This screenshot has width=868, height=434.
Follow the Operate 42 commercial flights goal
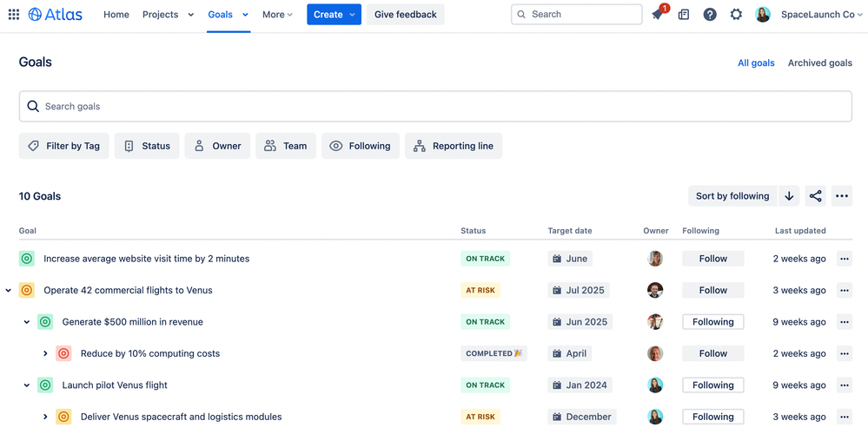click(x=713, y=290)
